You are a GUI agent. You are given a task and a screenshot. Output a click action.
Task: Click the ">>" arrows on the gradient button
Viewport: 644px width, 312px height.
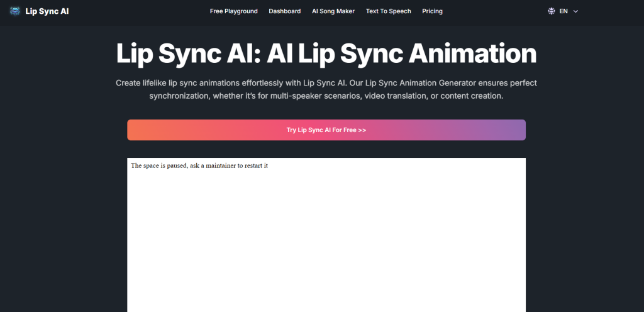click(362, 130)
